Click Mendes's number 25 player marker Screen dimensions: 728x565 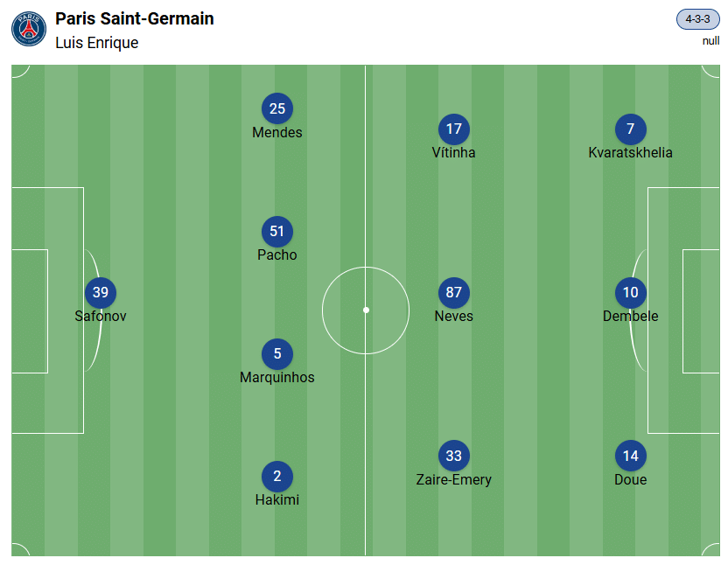tap(277, 109)
